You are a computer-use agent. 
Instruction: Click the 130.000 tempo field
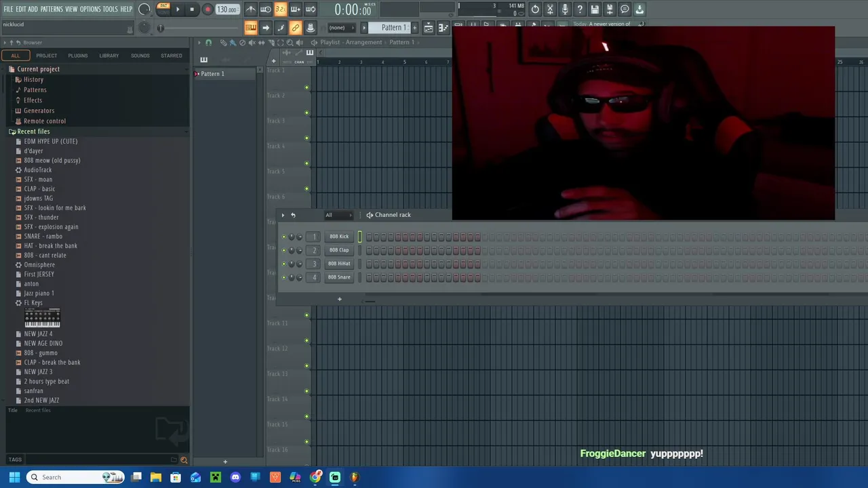pos(227,9)
